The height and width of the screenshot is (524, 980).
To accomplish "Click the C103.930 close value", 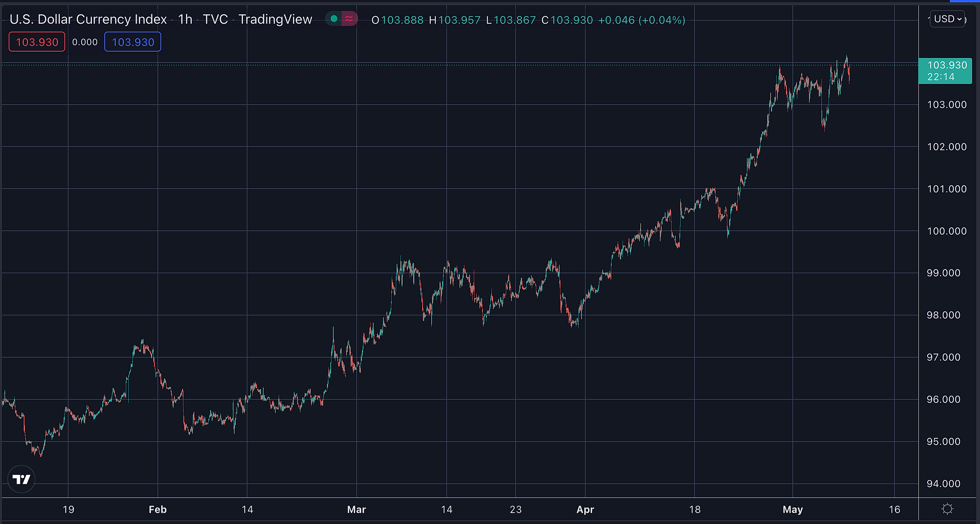I will 567,20.
